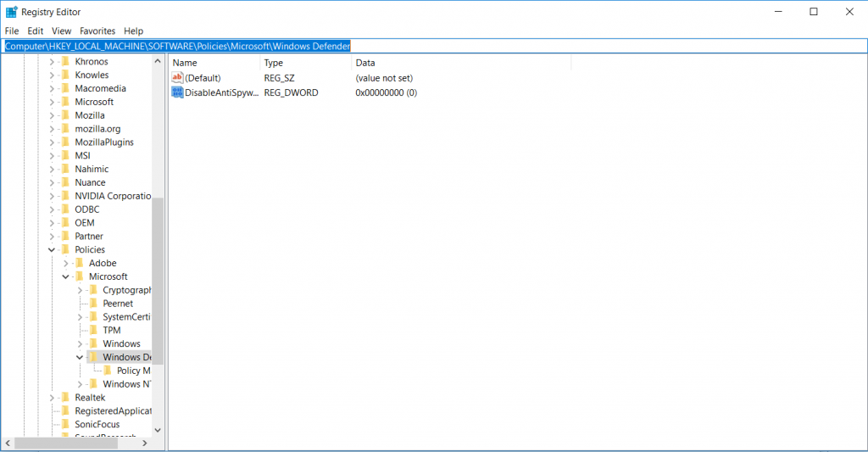Click the Registry Editor title bar icon
Screen dimensions: 868x452
pos(11,12)
